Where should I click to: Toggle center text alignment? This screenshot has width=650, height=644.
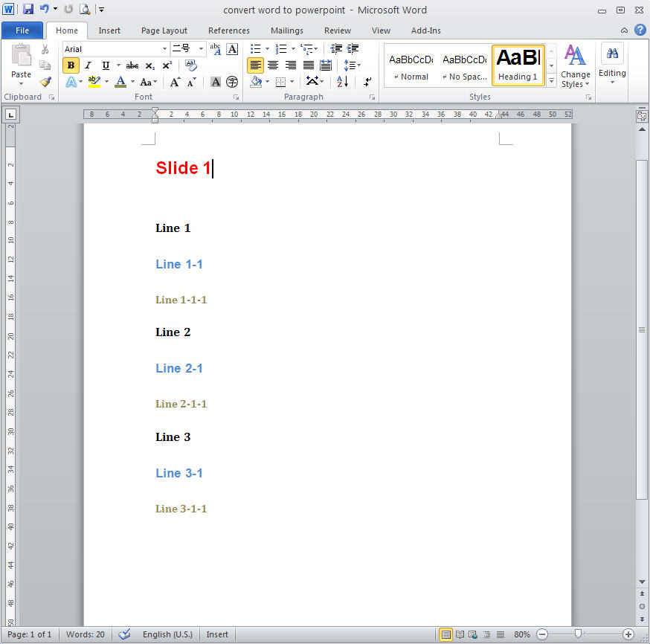point(273,65)
